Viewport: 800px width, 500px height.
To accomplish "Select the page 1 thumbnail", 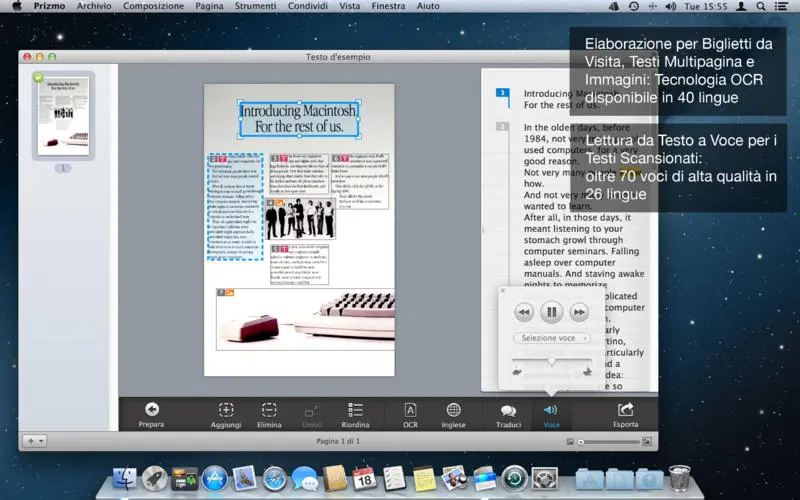I will click(62, 115).
